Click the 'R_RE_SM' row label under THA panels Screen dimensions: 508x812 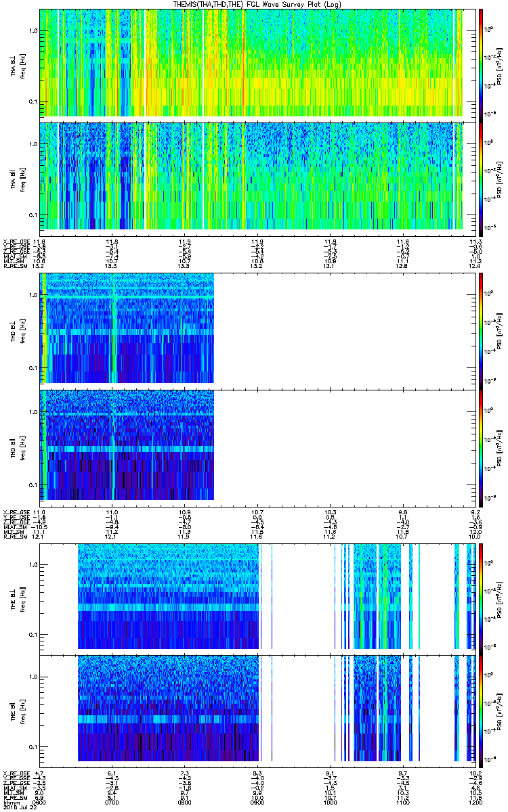coord(15,266)
